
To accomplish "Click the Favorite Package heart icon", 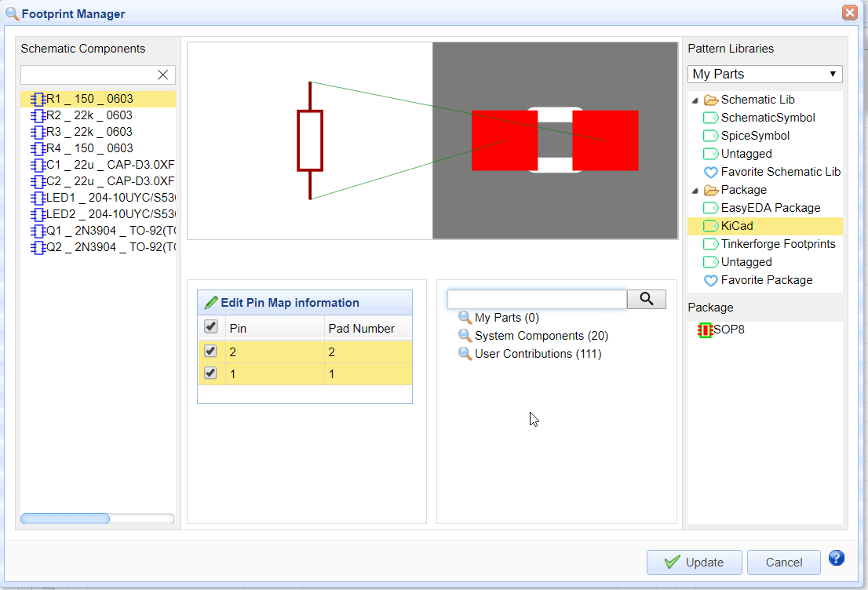I will point(710,281).
